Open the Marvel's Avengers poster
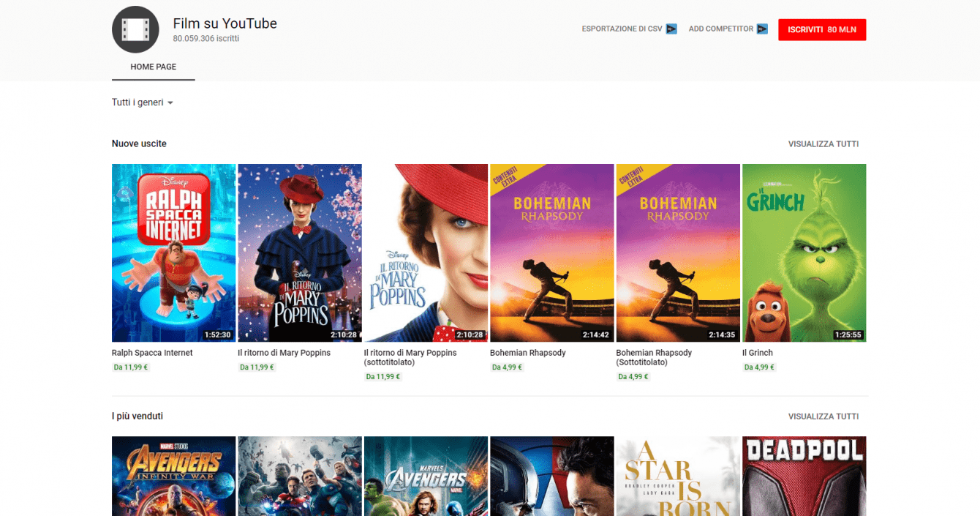This screenshot has height=516, width=980. [426, 476]
